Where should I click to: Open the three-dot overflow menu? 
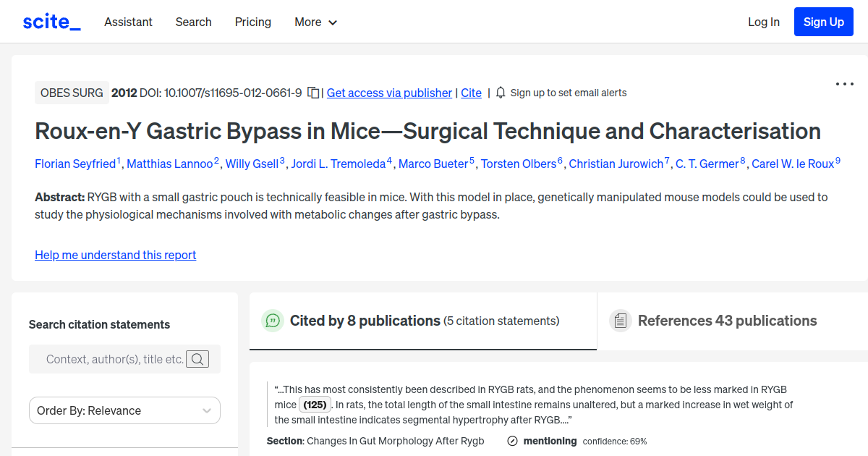844,84
